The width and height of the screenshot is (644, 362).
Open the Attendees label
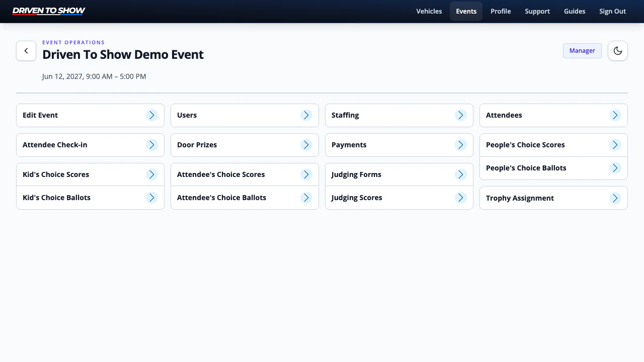click(x=504, y=115)
